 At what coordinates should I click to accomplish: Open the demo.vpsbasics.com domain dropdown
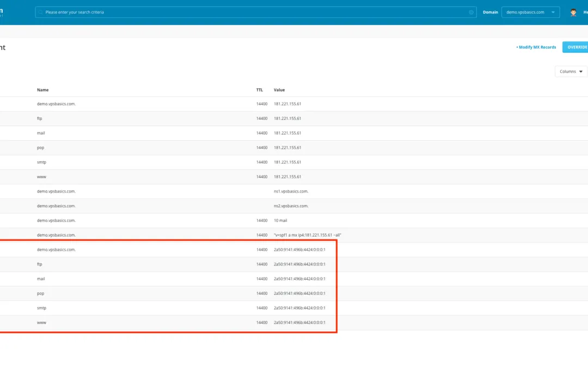(x=531, y=11)
